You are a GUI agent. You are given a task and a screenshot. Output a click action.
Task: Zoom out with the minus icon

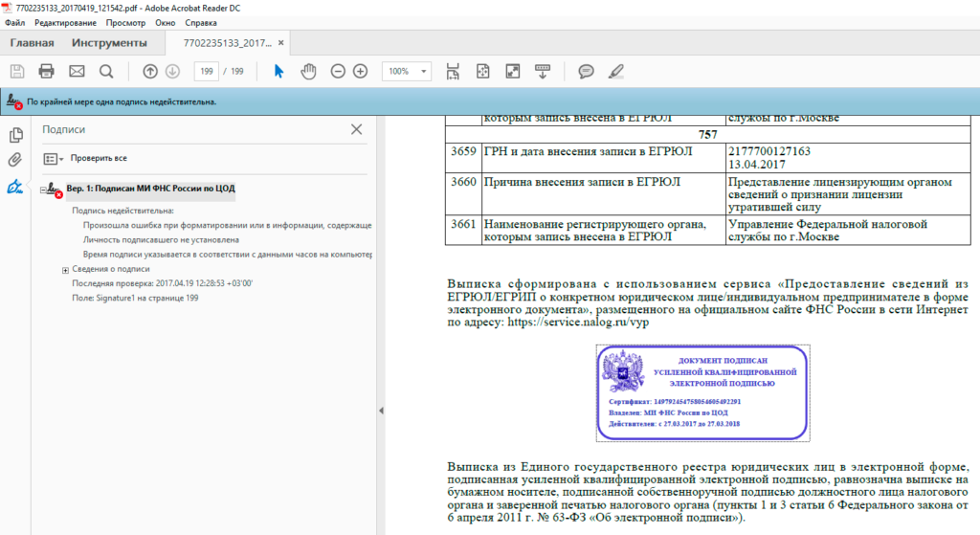[x=338, y=71]
